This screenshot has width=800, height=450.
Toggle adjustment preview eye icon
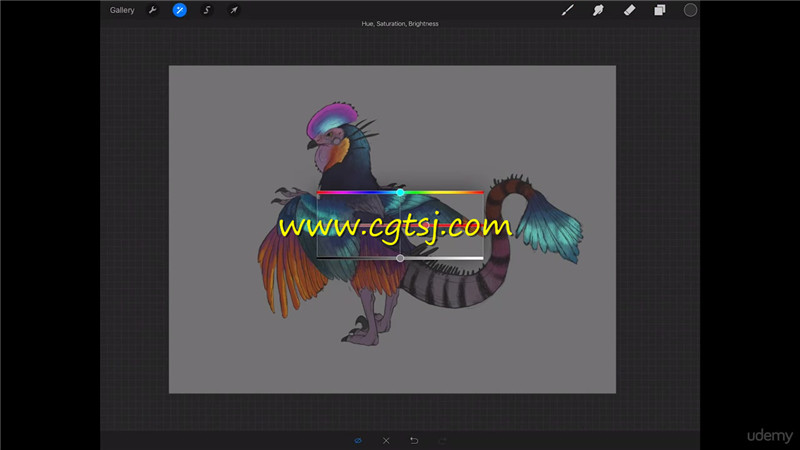pos(358,440)
